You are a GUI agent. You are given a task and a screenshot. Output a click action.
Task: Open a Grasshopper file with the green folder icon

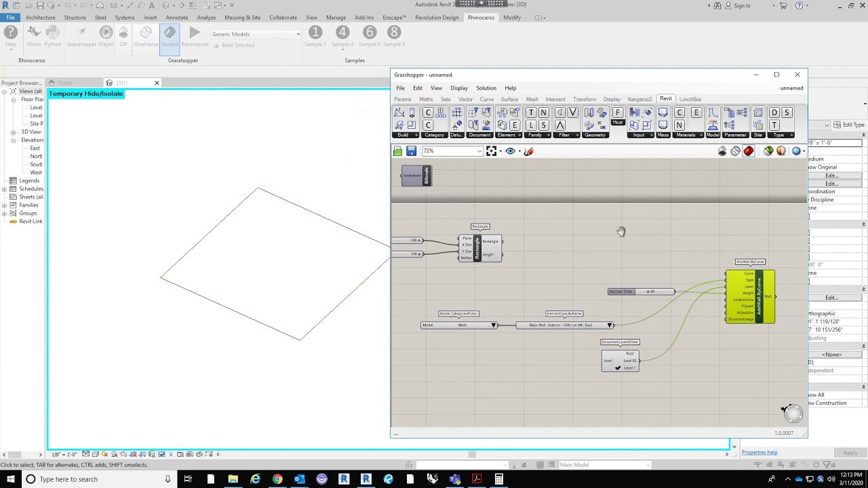point(398,151)
